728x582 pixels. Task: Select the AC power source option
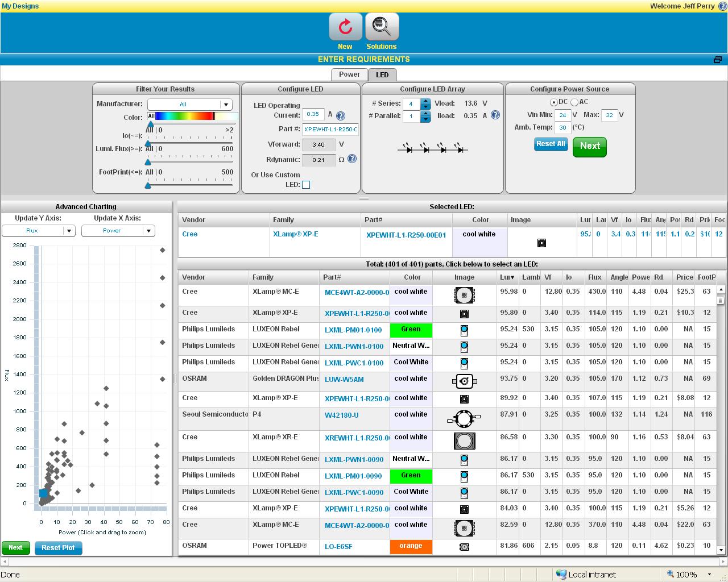tap(574, 102)
